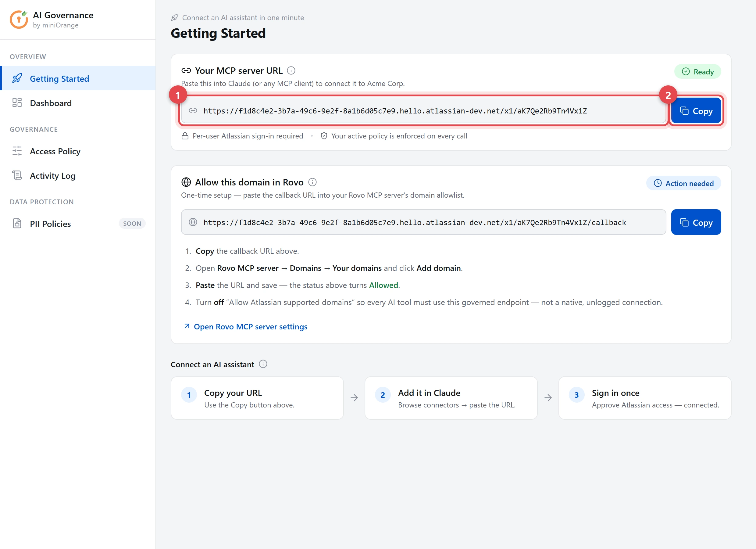The height and width of the screenshot is (549, 756).
Task: Select the MCP server URL field
Action: (x=423, y=111)
